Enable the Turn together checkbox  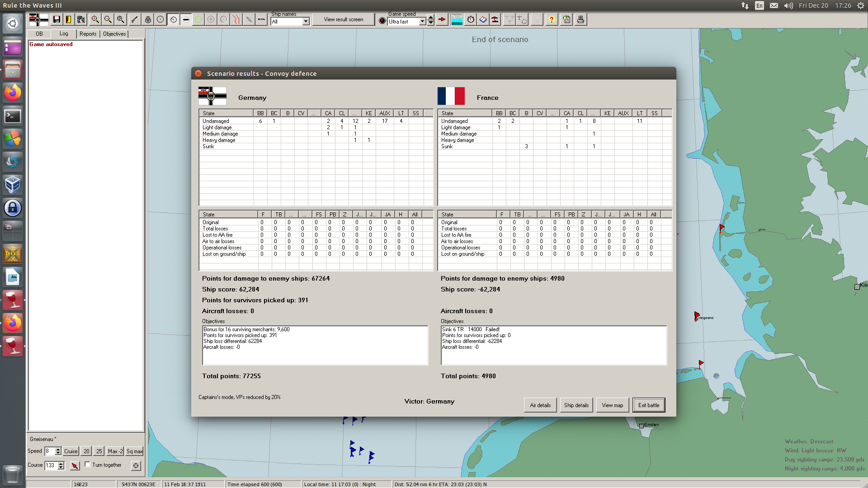point(88,465)
